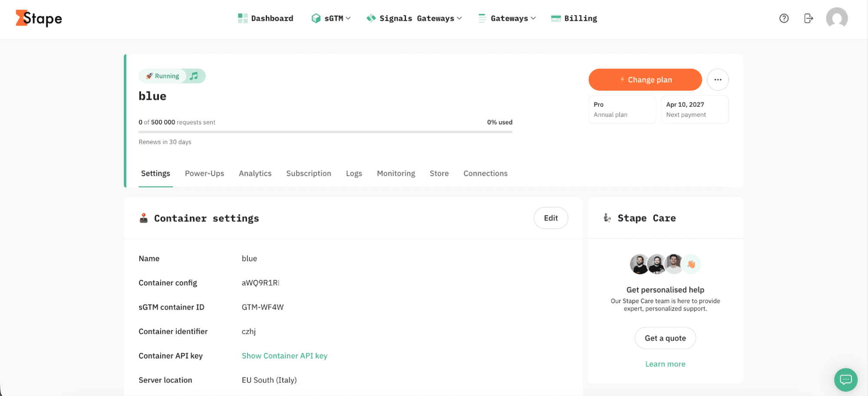The height and width of the screenshot is (396, 868).
Task: Open the live chat bubble icon
Action: pyautogui.click(x=845, y=380)
